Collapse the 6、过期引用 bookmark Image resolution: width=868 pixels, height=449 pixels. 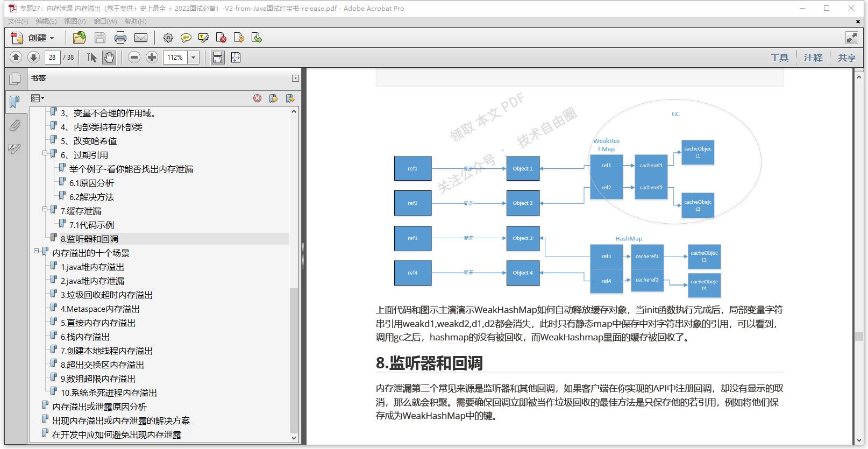click(45, 153)
